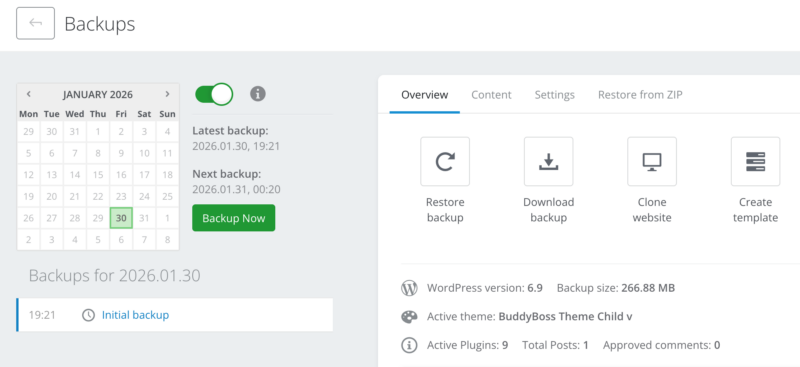This screenshot has width=800, height=367.
Task: Click the 'WordPress version: 6.9' text
Action: pos(485,288)
